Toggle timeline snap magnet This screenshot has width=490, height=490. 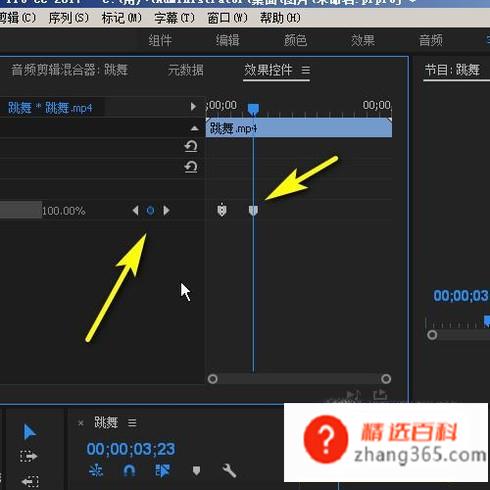click(129, 471)
